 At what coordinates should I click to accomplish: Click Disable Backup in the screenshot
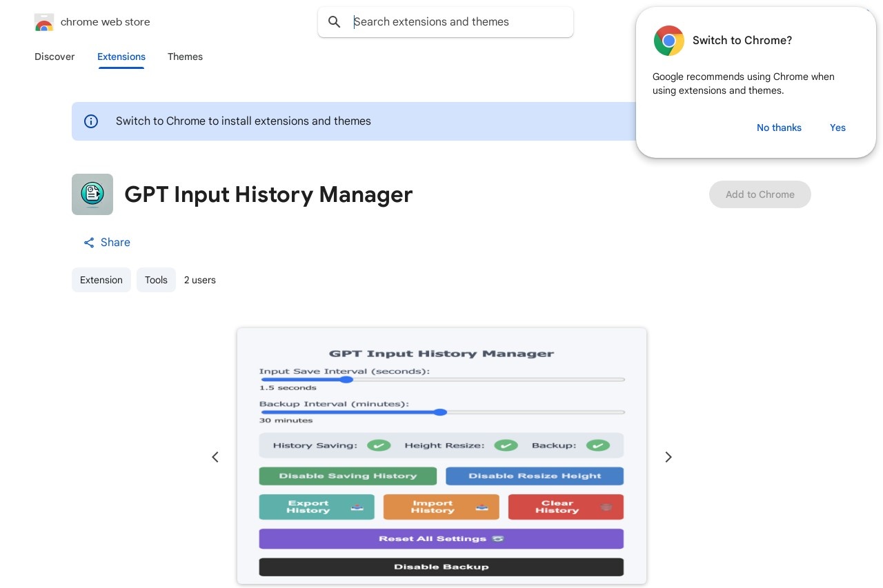click(x=441, y=567)
